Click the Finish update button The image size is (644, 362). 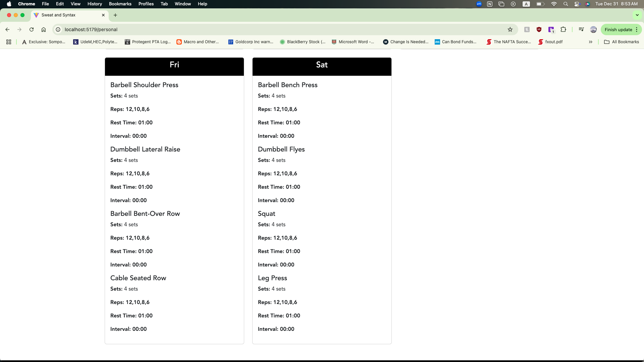point(618,29)
